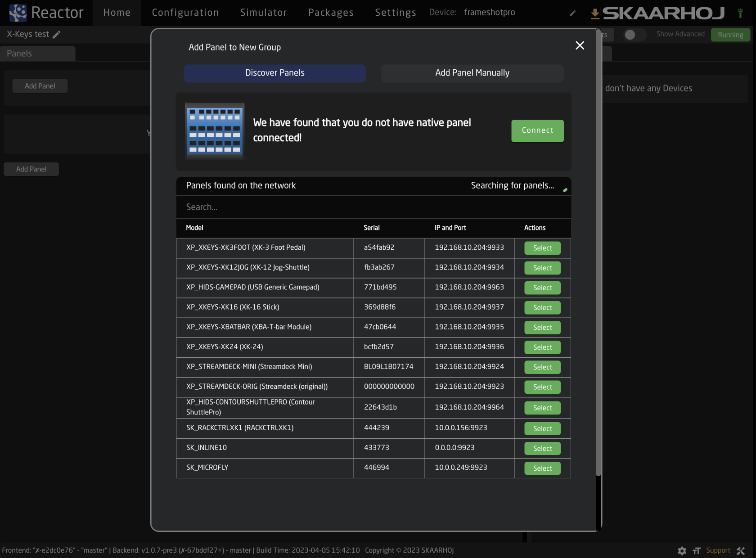
Task: Close the Add Panel dialog
Action: coord(580,45)
